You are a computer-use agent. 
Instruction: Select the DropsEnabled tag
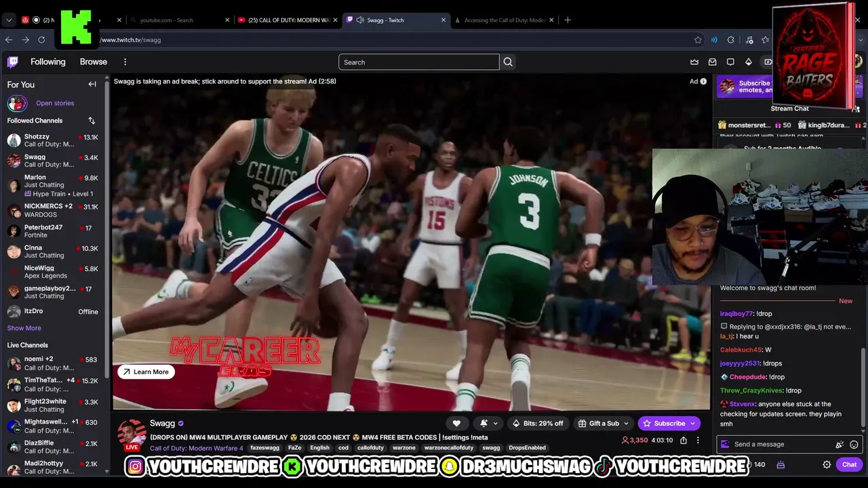pyautogui.click(x=527, y=448)
